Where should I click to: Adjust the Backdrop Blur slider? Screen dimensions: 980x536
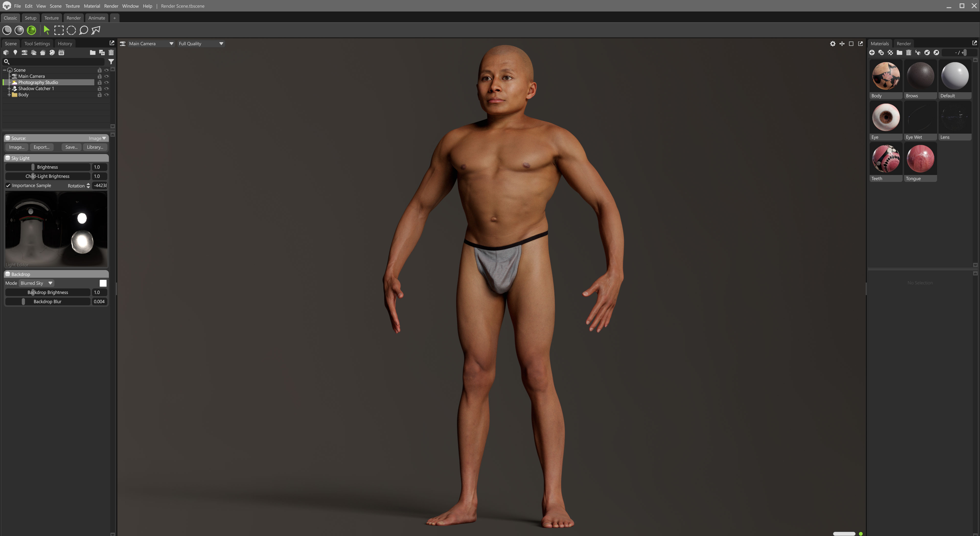24,302
